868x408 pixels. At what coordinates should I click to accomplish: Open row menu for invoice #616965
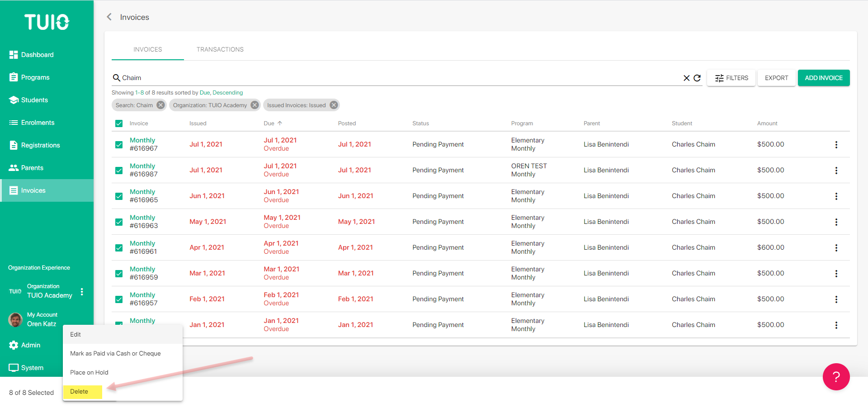[836, 196]
